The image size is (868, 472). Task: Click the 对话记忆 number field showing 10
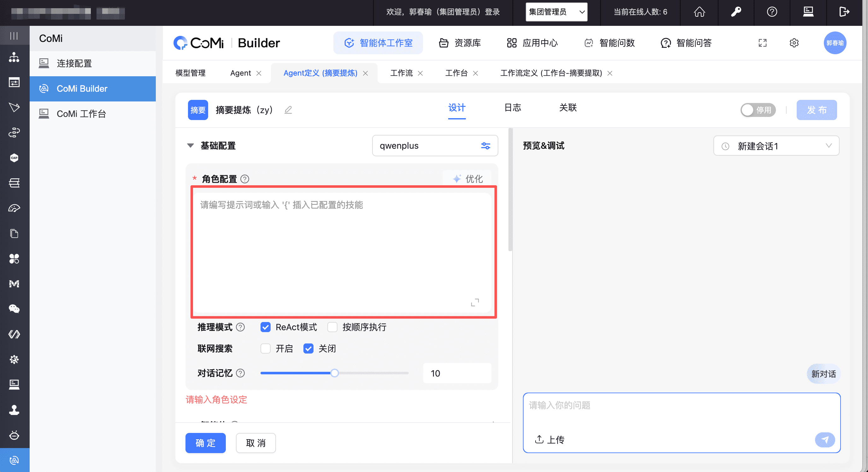pos(457,373)
